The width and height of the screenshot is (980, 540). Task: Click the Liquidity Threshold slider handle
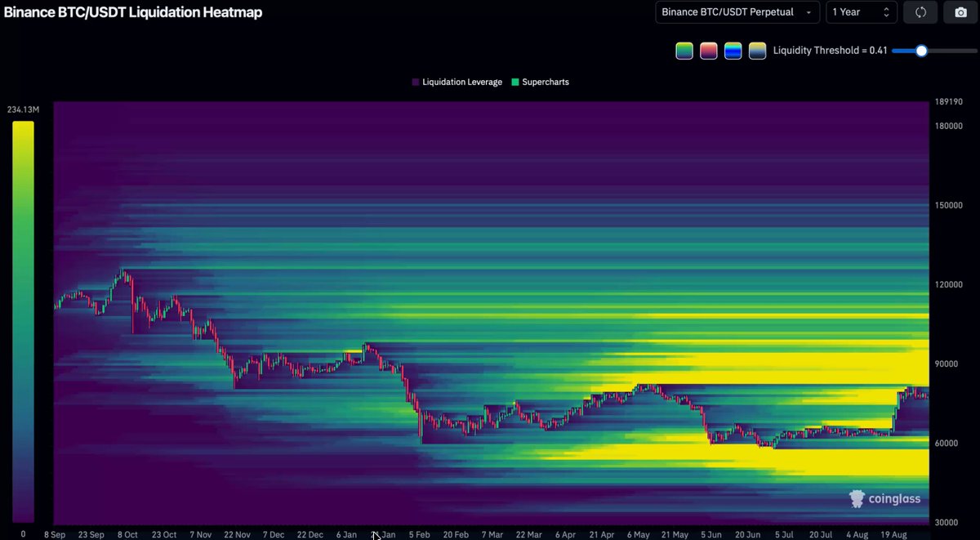click(x=921, y=51)
